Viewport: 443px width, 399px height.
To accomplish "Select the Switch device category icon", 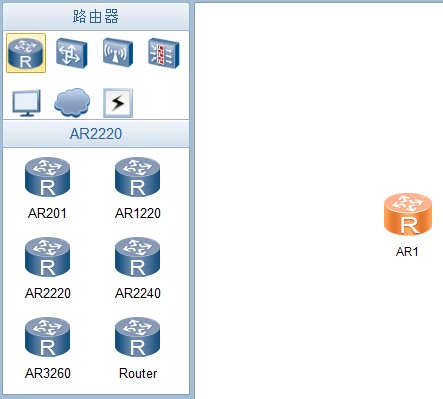I will [71, 53].
